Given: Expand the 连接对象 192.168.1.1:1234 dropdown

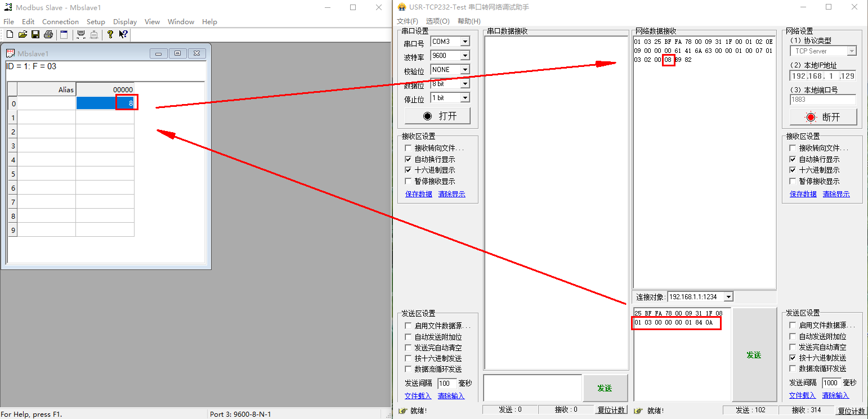Looking at the screenshot, I should [728, 297].
